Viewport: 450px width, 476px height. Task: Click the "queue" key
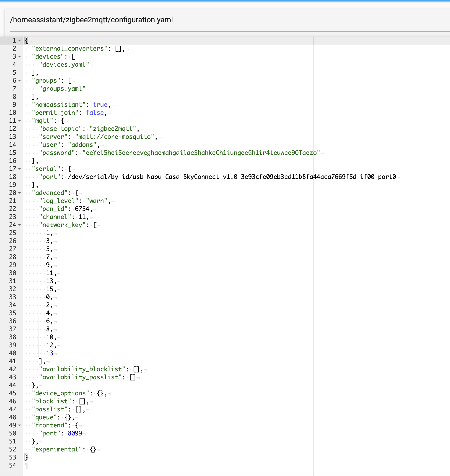(44, 417)
